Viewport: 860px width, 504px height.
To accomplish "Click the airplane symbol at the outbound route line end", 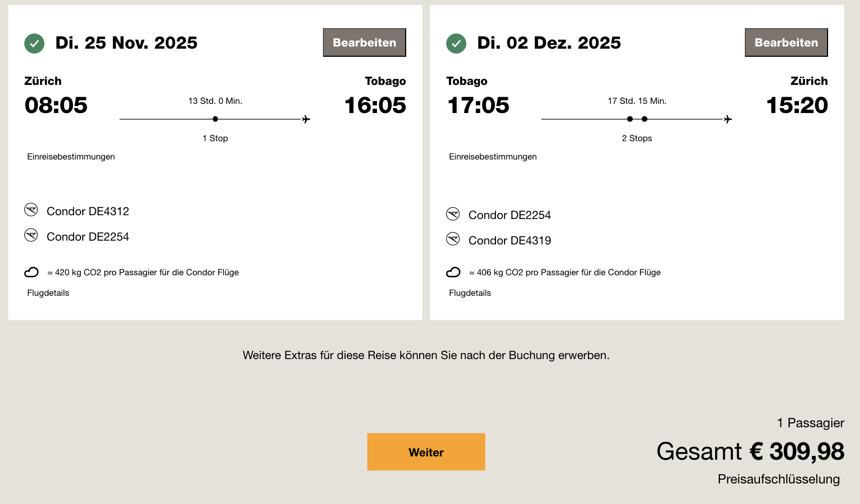I will point(306,119).
